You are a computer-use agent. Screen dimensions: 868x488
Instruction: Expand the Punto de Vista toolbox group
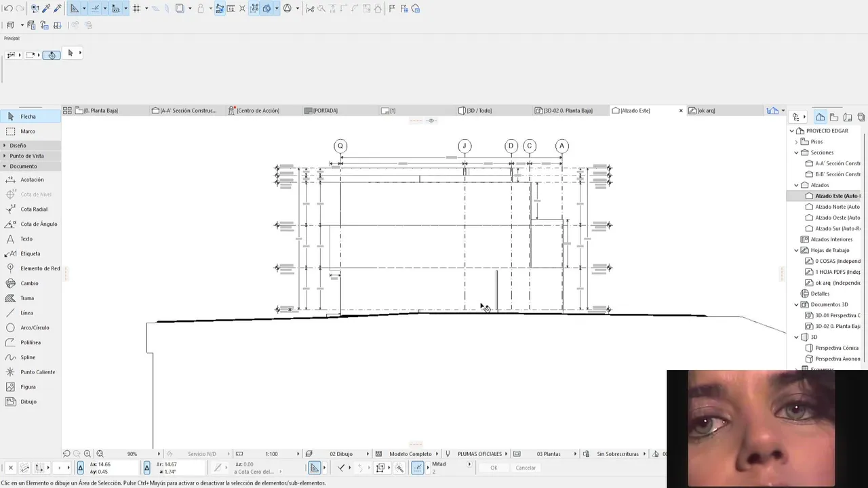[x=31, y=156]
